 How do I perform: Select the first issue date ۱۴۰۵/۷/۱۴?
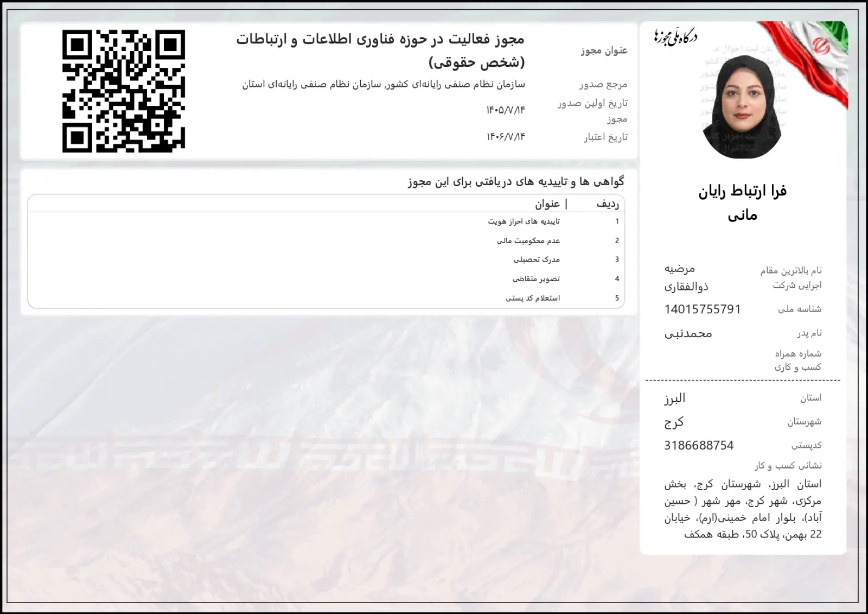tap(506, 110)
